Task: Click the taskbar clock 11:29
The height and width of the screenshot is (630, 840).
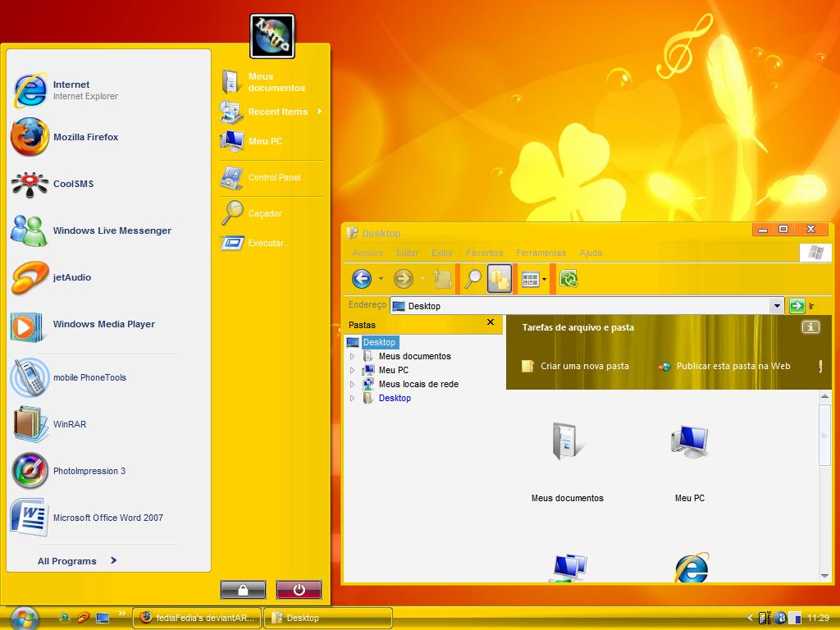Action: (818, 618)
